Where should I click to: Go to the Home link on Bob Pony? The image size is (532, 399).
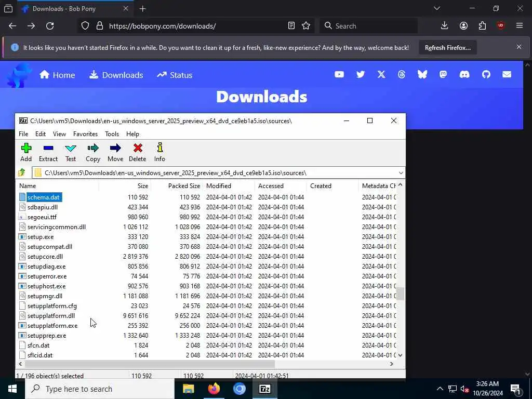(57, 75)
